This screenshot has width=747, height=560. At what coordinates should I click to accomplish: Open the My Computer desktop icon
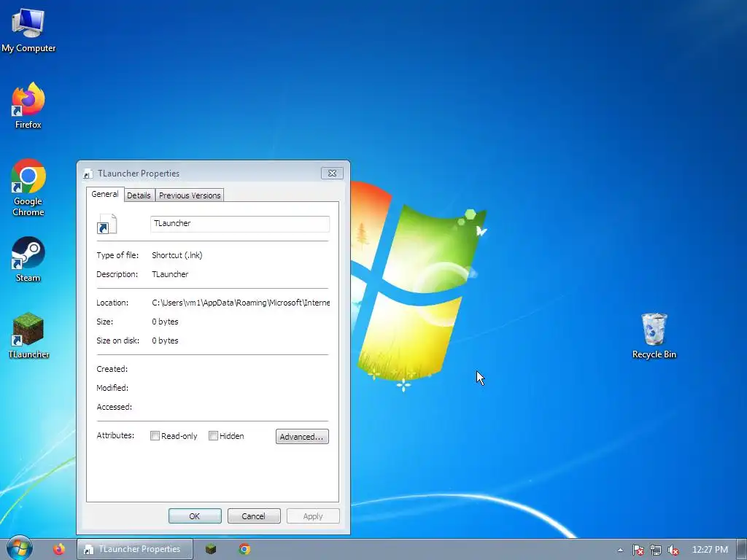28,29
